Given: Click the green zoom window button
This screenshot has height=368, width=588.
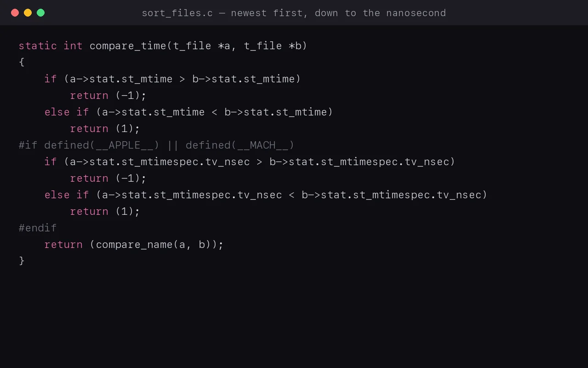Looking at the screenshot, I should (40, 13).
